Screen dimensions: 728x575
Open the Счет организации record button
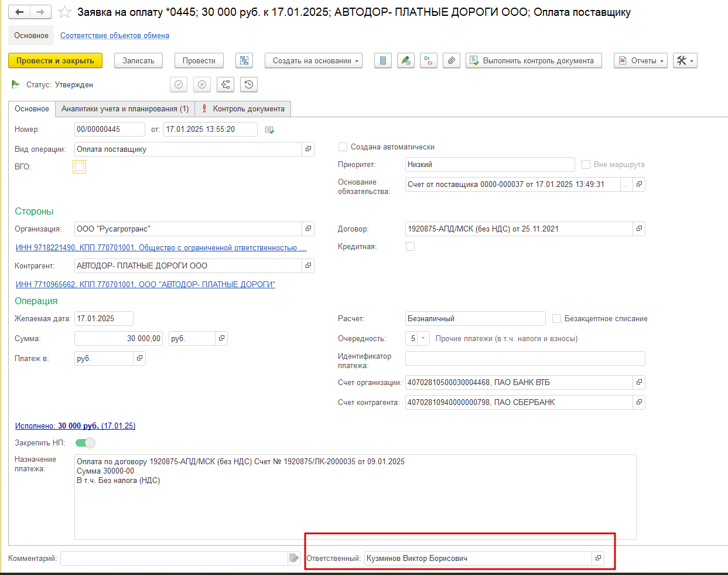click(x=639, y=382)
